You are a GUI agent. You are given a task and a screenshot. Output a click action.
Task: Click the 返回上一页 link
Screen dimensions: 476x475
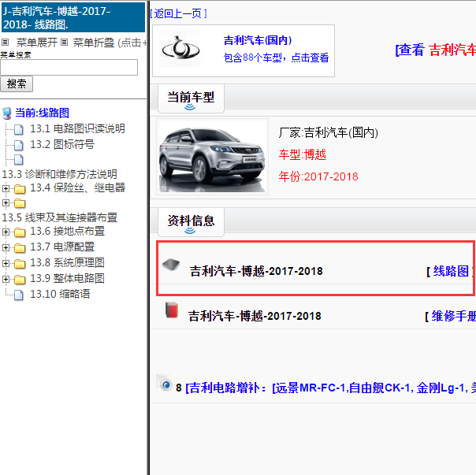tap(178, 13)
